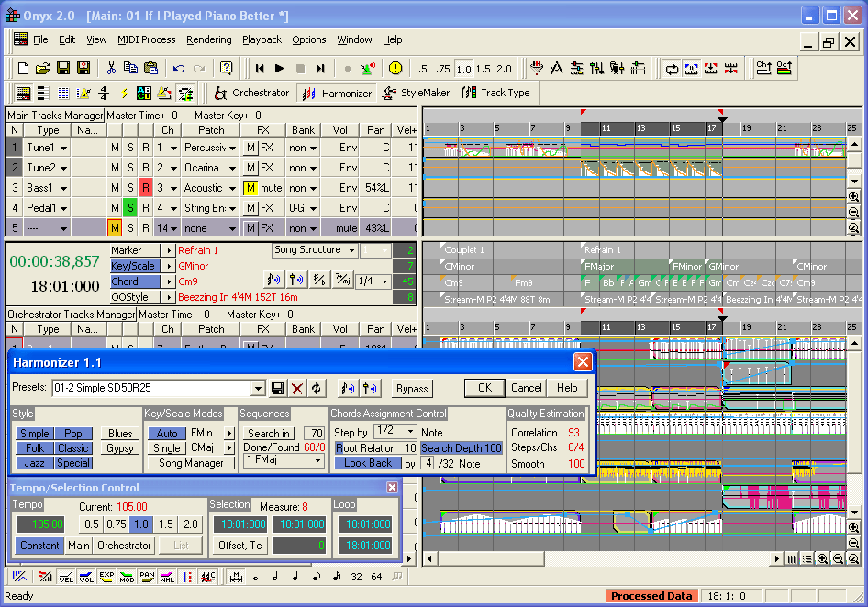
Task: Open the StyleMaker tool
Action: click(x=416, y=93)
